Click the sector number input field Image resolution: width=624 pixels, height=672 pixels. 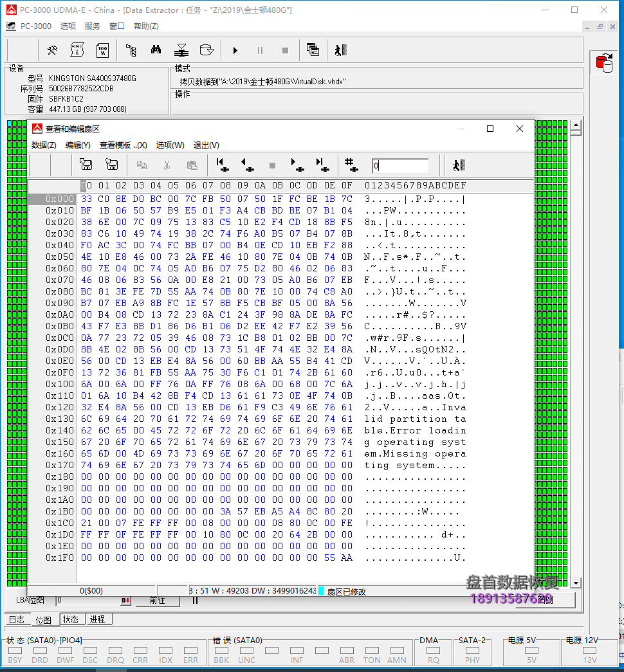[x=400, y=166]
